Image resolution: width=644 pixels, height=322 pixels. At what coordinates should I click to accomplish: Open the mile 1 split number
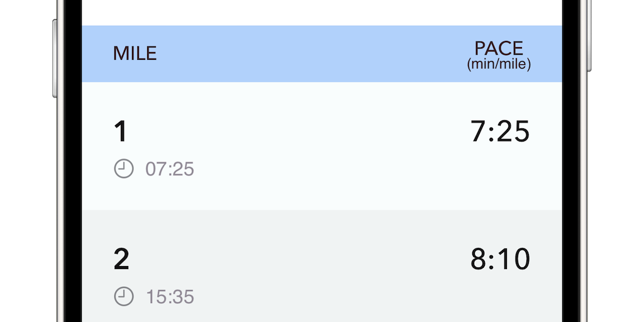[120, 132]
